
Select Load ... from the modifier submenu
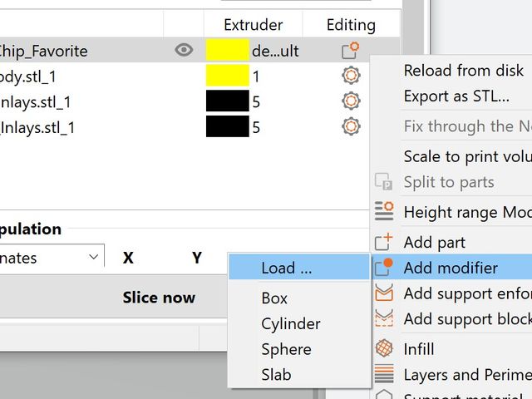click(287, 268)
